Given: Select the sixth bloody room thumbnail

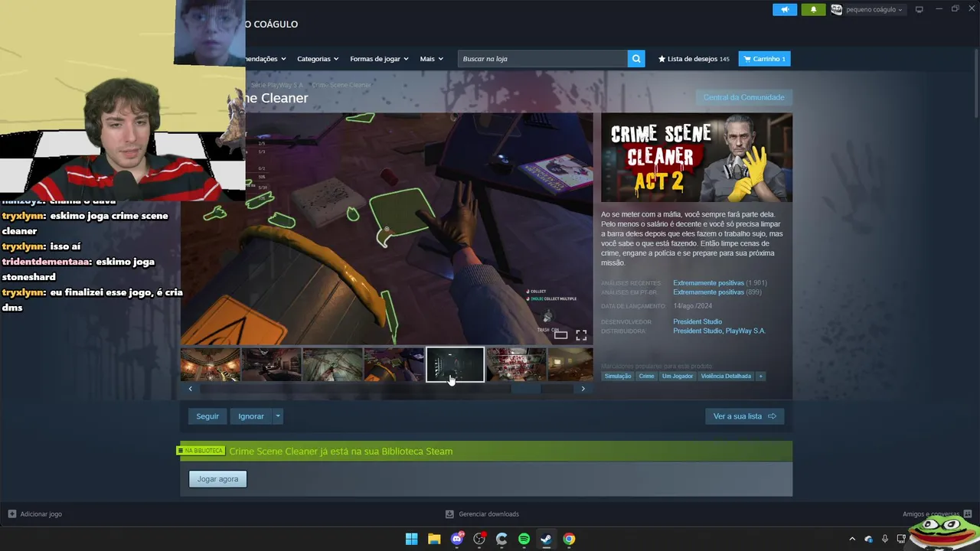Looking at the screenshot, I should (517, 364).
